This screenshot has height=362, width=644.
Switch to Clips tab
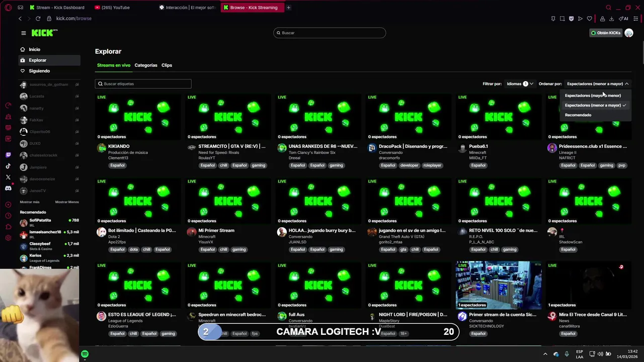tap(167, 65)
